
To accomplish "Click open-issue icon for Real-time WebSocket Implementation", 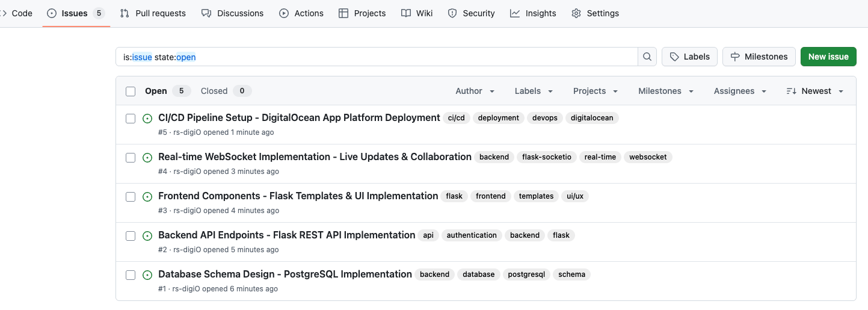I will [147, 158].
